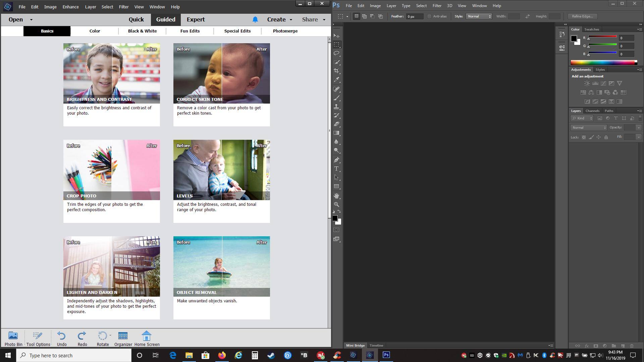Open the Crop Photo guided edit thumbnail
Screen dimensions: 644x362
(x=111, y=170)
